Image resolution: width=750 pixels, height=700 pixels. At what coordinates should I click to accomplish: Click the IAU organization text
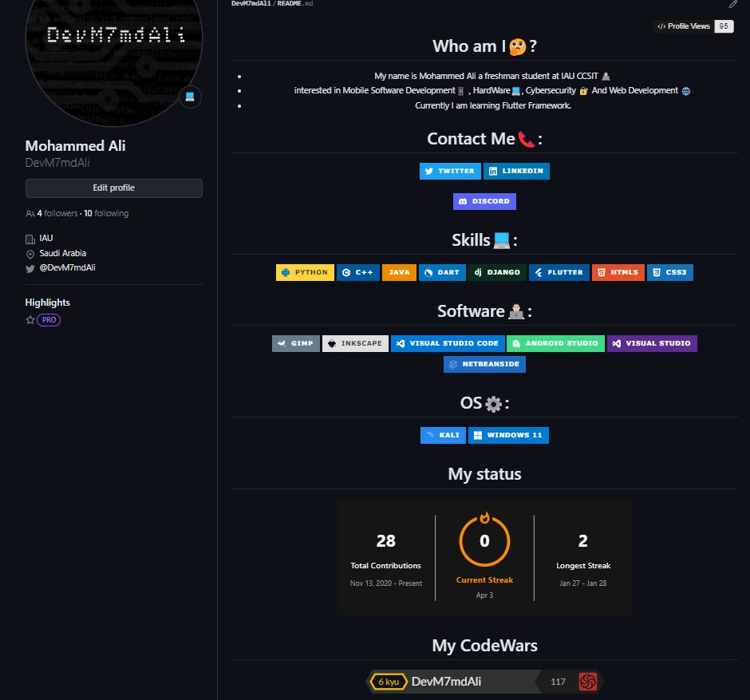pos(46,239)
